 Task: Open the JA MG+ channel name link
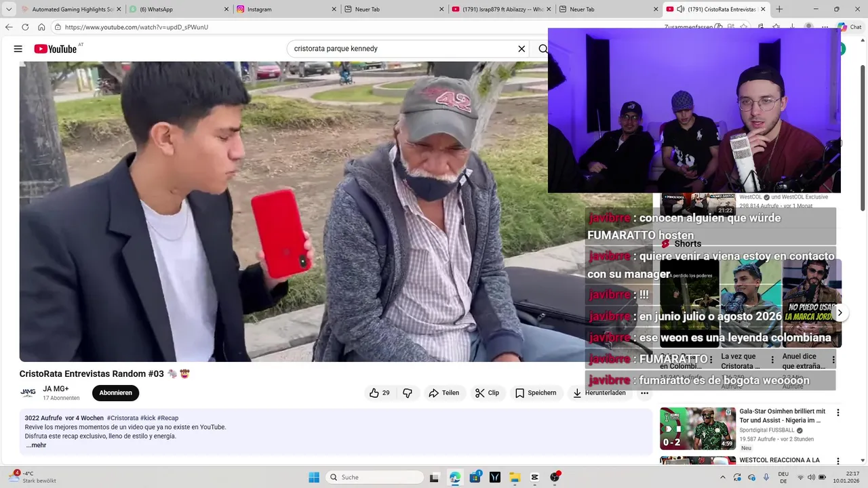click(56, 389)
